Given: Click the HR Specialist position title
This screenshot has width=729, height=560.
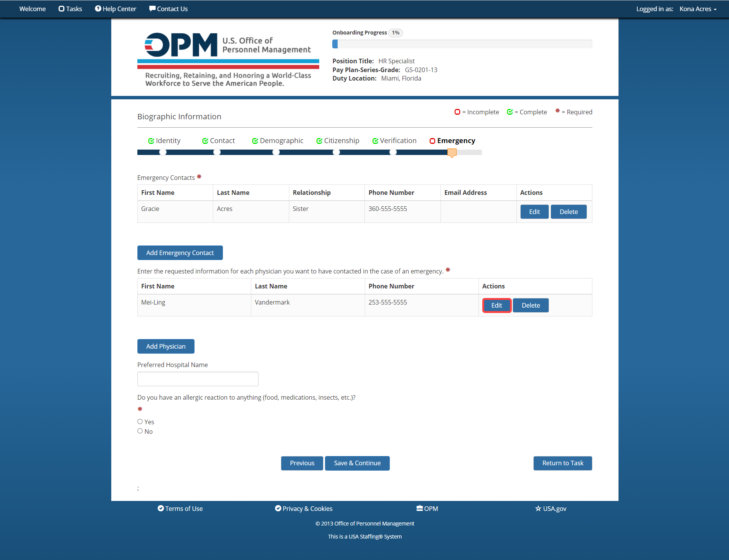Looking at the screenshot, I should [396, 61].
